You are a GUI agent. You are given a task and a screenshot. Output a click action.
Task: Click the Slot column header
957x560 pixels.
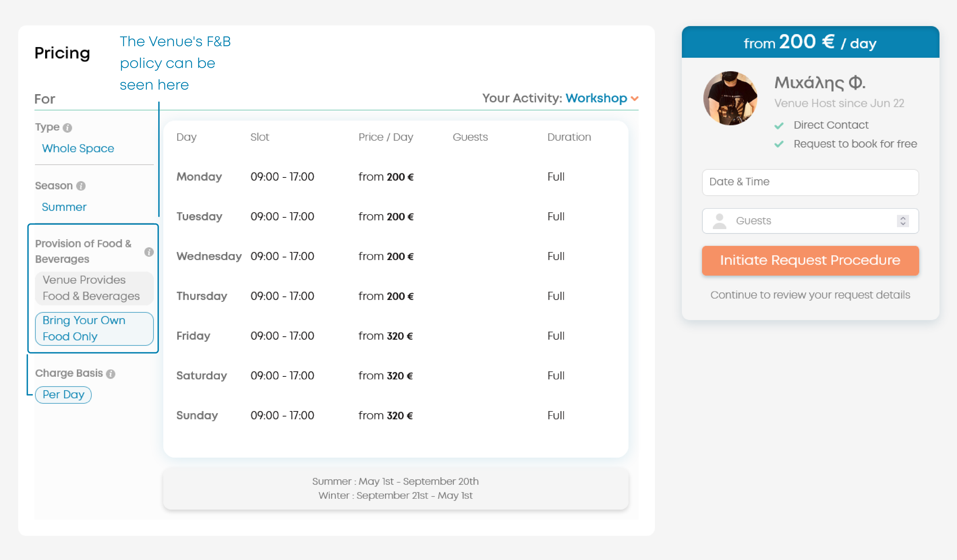260,137
